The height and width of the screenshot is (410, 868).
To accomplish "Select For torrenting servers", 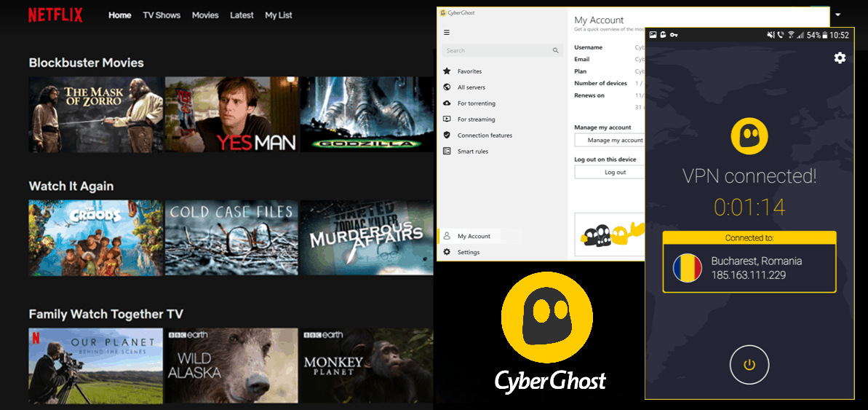I will [x=476, y=103].
